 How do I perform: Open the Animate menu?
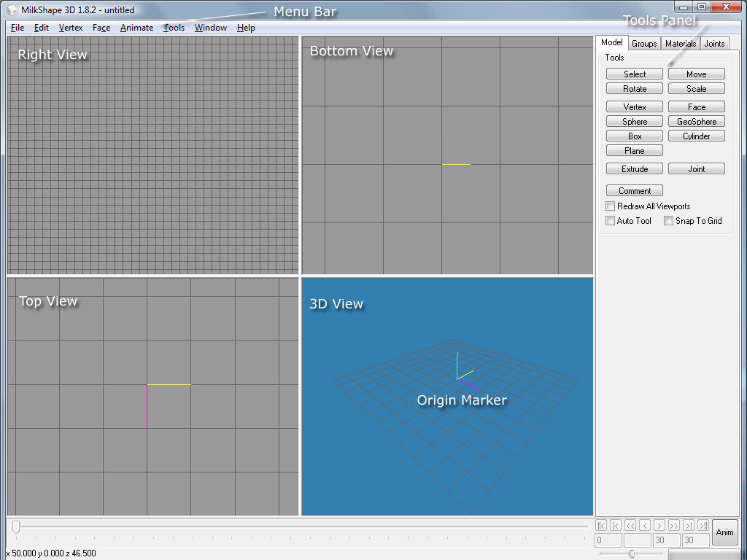[136, 28]
